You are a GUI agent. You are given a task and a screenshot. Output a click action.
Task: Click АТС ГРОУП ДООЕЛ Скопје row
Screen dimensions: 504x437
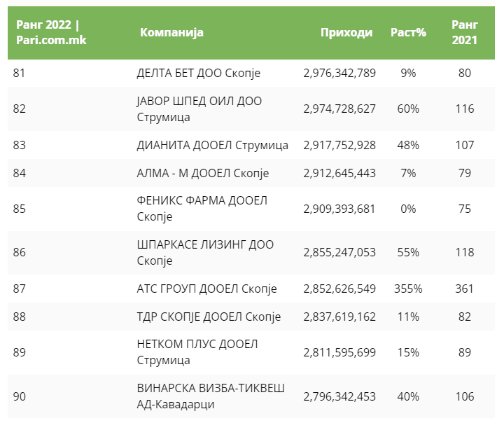206,289
